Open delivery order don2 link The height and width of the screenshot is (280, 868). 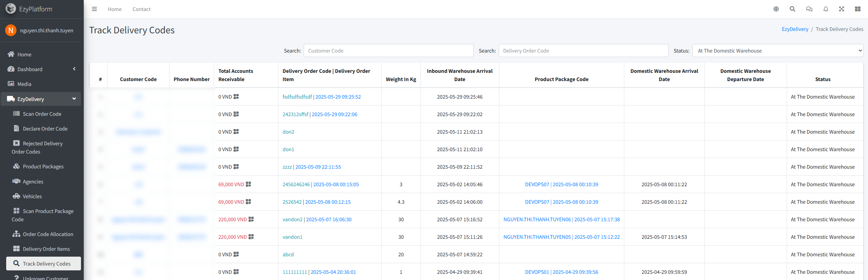[288, 132]
